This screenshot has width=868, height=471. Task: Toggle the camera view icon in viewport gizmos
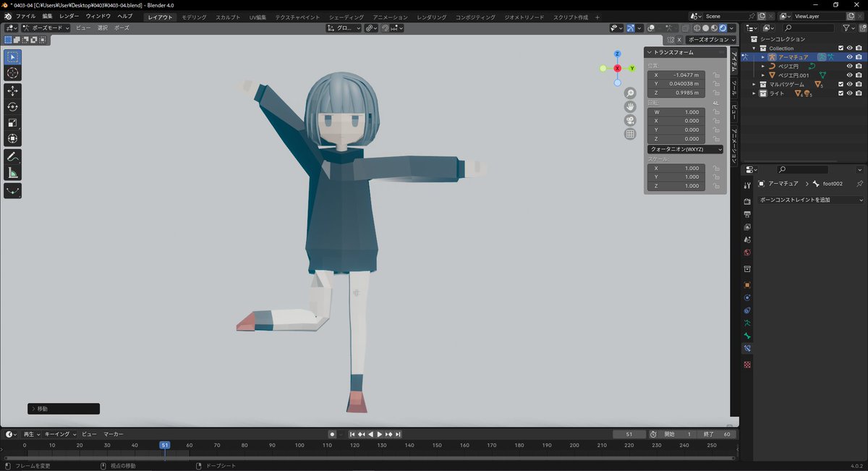(630, 120)
